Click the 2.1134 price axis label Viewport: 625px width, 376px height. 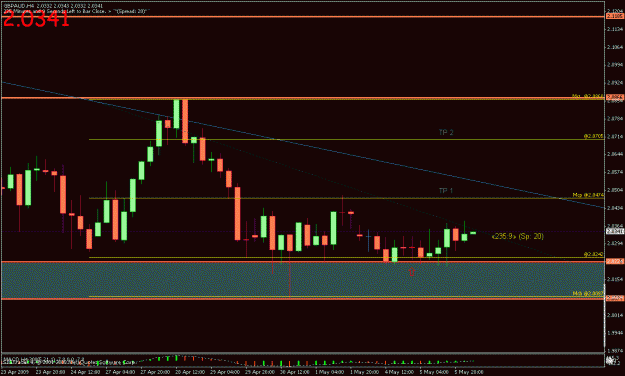tap(615, 29)
